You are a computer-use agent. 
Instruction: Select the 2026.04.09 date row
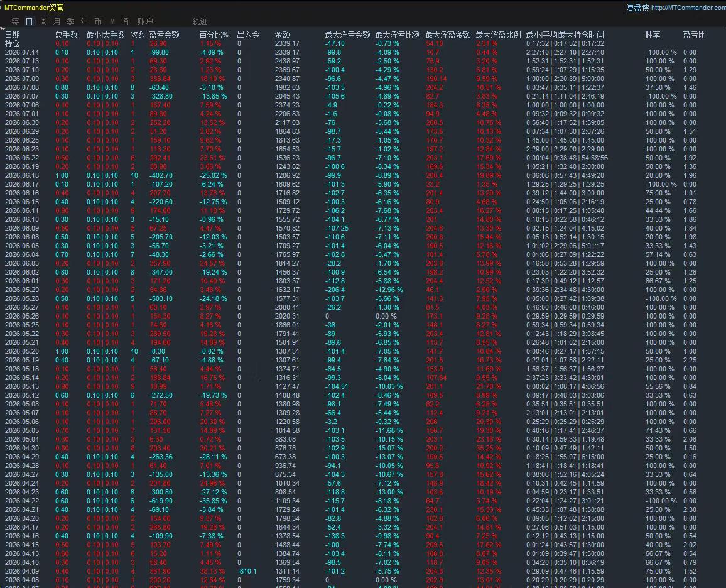[22, 571]
